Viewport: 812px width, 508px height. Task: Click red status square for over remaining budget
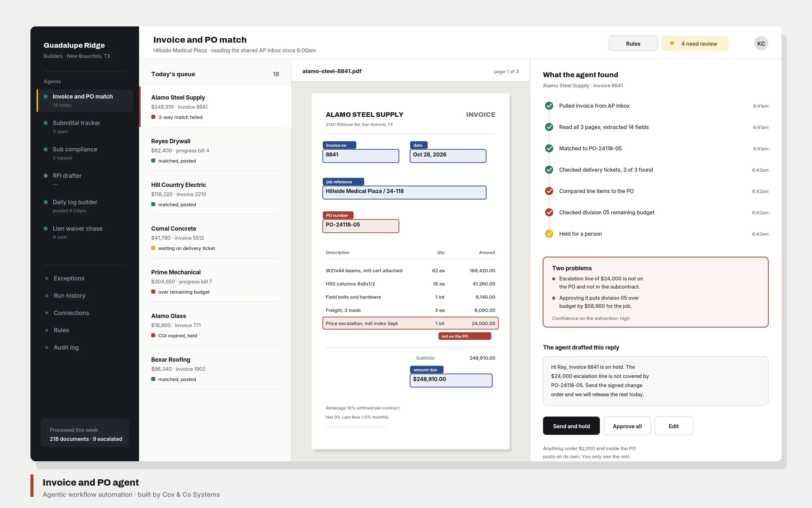point(153,292)
